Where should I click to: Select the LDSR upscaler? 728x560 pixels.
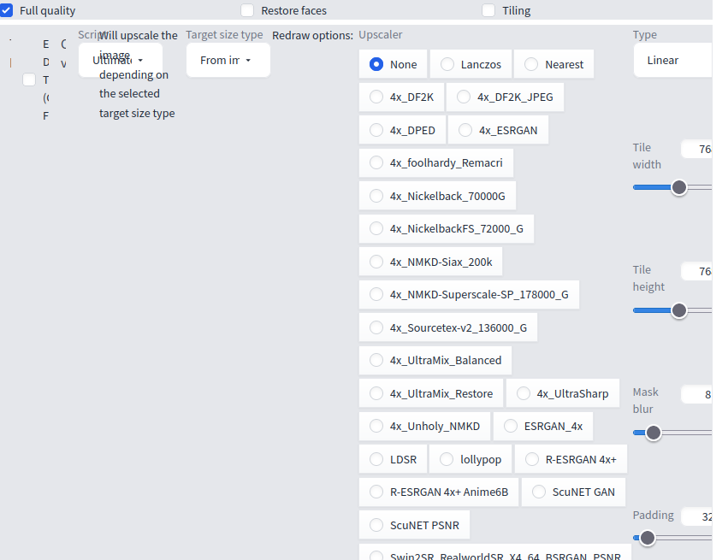click(393, 459)
